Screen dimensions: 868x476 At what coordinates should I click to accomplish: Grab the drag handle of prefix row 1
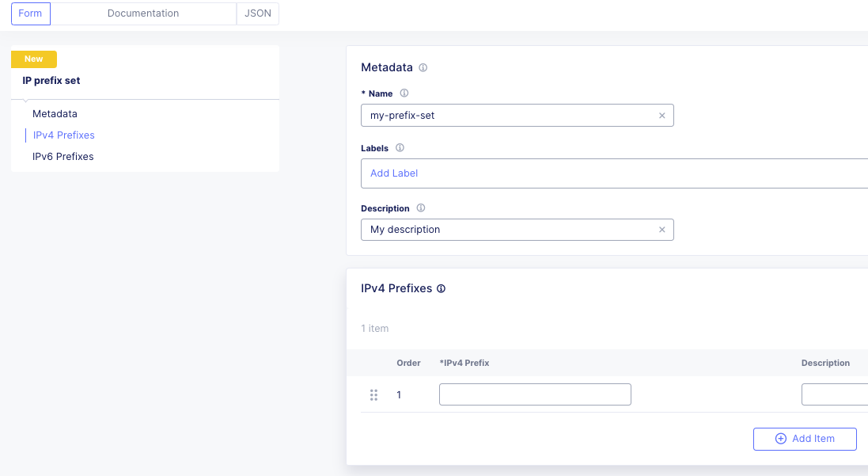[373, 394]
